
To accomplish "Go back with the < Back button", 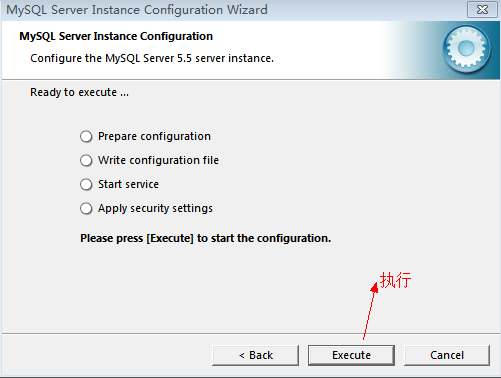I will (255, 355).
